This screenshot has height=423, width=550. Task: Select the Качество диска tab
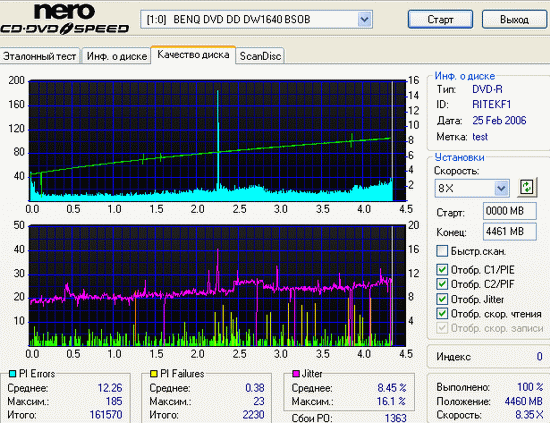point(193,55)
